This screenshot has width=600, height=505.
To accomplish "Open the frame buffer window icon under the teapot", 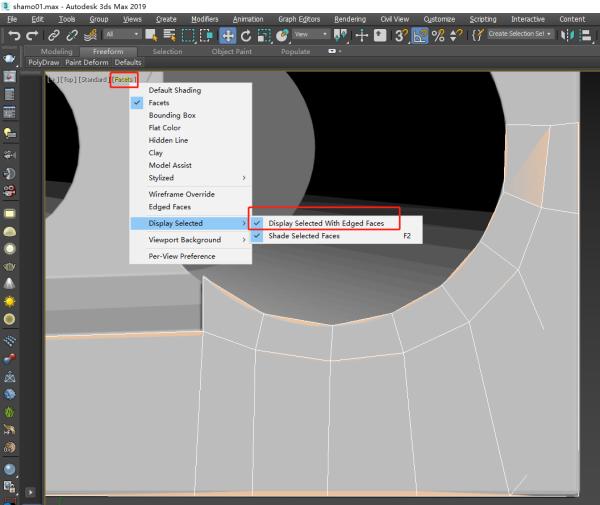I will pos(10,77).
